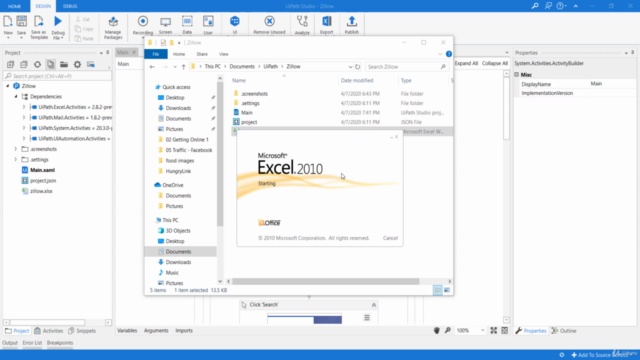Switch to the DEBUG ribbon tab
640x360 pixels.
[70, 6]
